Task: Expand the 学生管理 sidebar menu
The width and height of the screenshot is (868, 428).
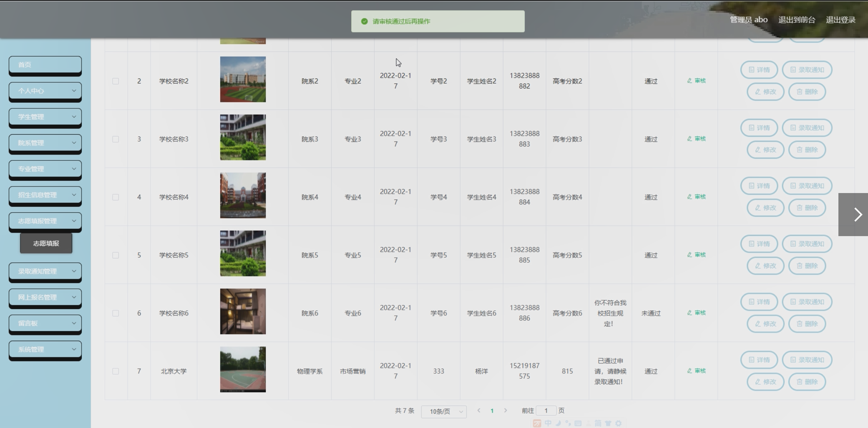Action: (45, 117)
